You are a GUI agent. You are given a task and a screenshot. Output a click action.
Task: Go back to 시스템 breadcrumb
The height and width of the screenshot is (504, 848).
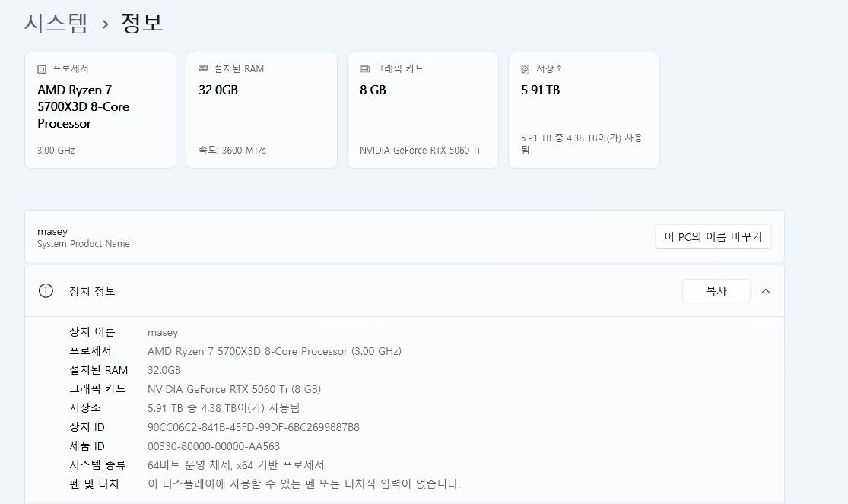56,24
